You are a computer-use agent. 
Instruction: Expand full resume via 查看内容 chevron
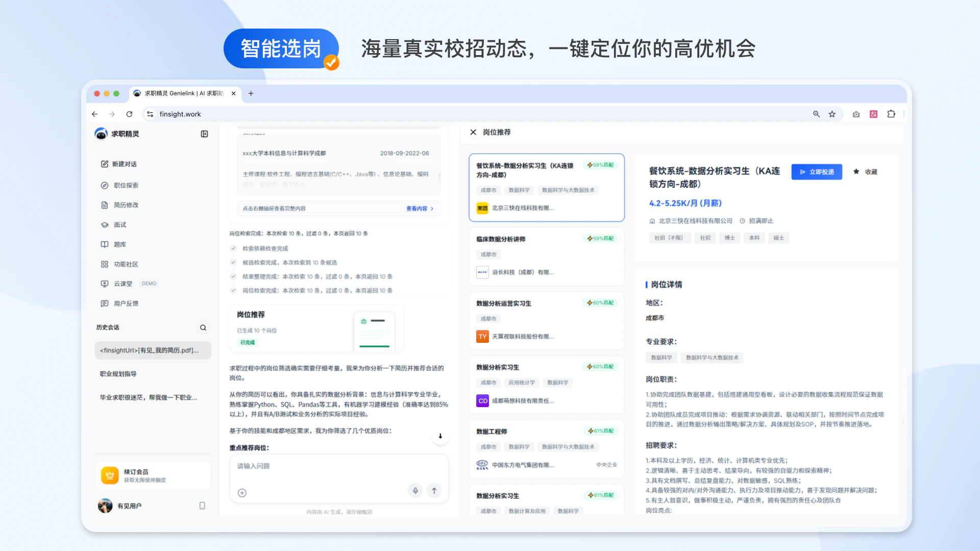click(x=420, y=209)
